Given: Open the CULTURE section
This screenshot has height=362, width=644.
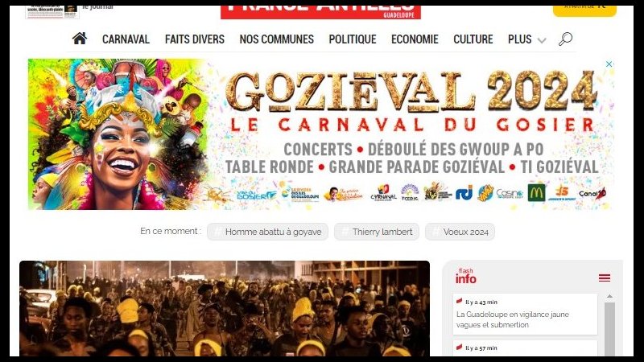Looking at the screenshot, I should tap(473, 39).
